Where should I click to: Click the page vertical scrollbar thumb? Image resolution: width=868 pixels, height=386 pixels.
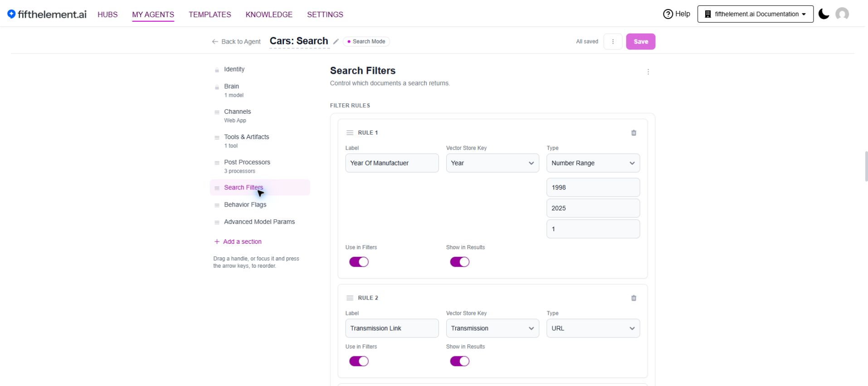tap(866, 166)
